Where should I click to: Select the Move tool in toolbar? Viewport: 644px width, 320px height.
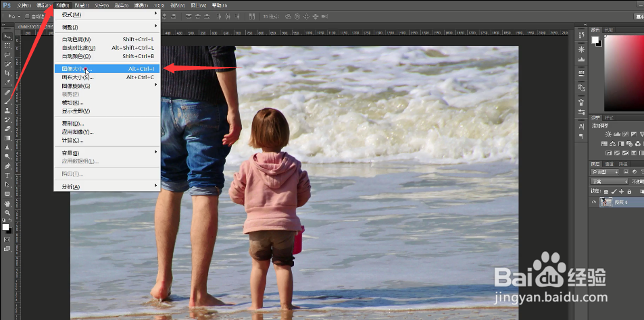tap(7, 37)
